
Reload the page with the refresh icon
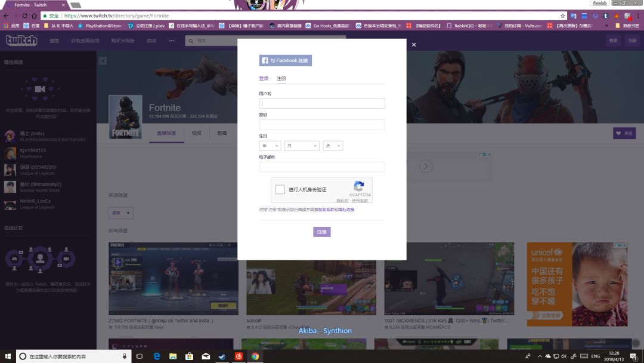pyautogui.click(x=24, y=16)
